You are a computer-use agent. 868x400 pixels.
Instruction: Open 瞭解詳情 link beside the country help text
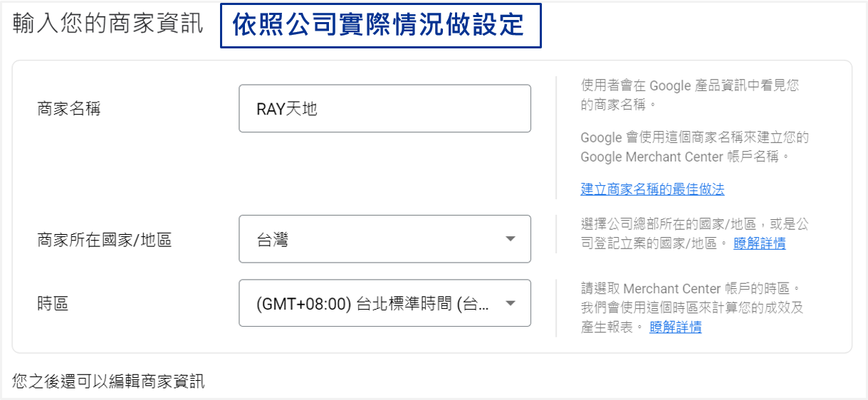pos(760,243)
